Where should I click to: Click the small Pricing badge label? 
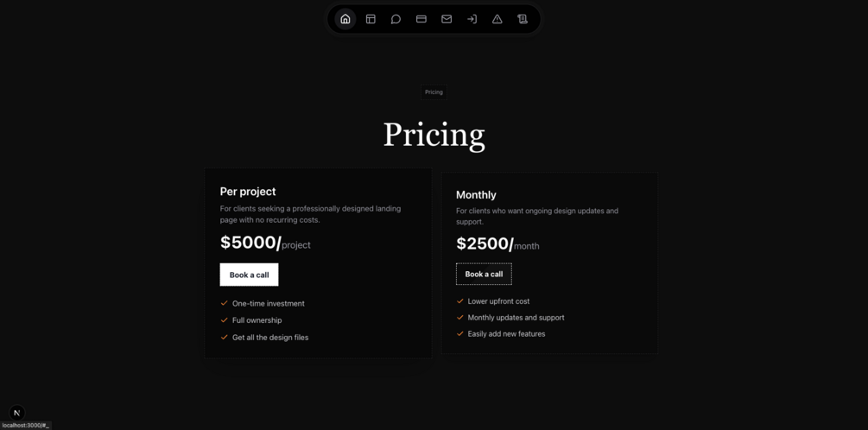pos(434,92)
